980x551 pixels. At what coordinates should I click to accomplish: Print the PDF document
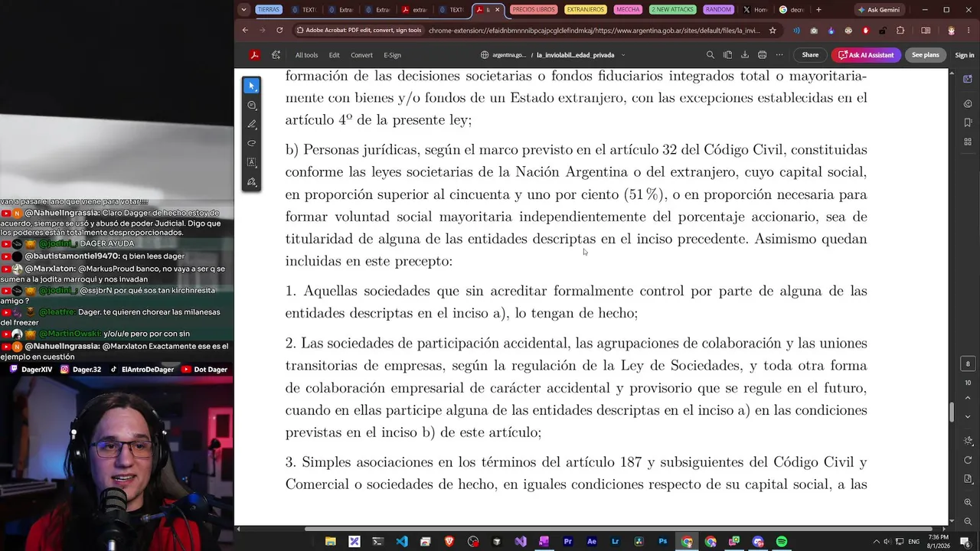[x=762, y=55]
